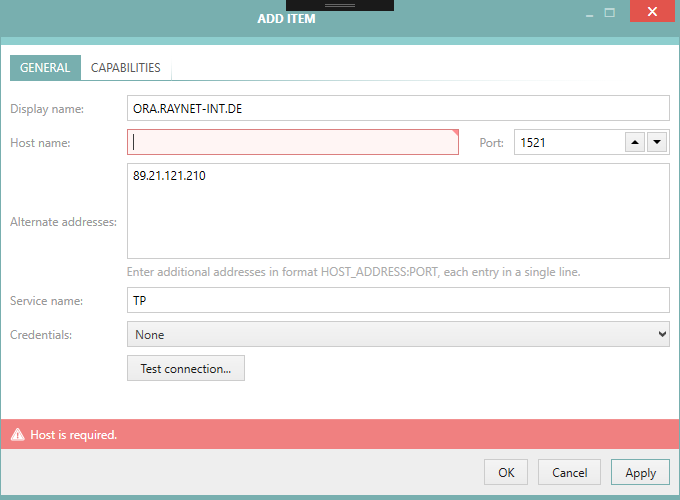Click the Port value field

[567, 143]
